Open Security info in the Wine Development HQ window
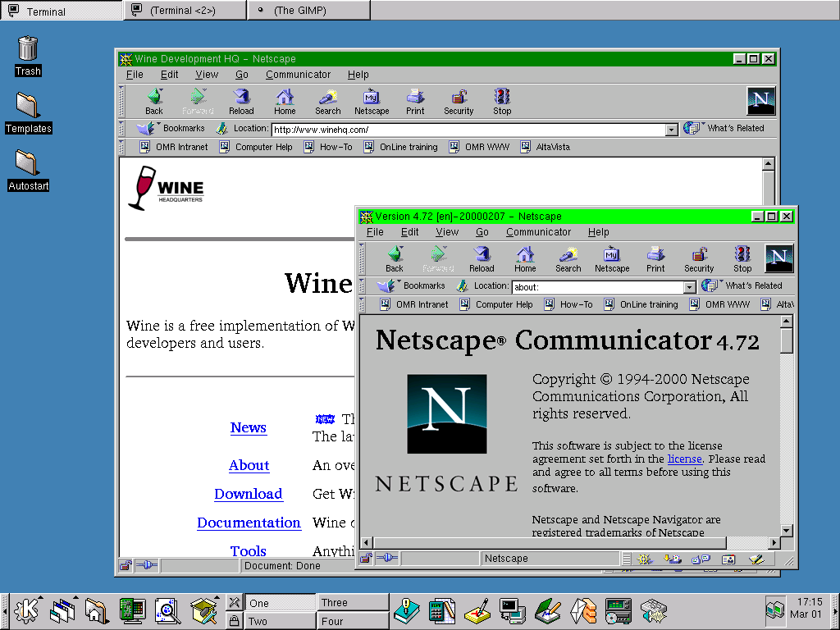 point(459,101)
